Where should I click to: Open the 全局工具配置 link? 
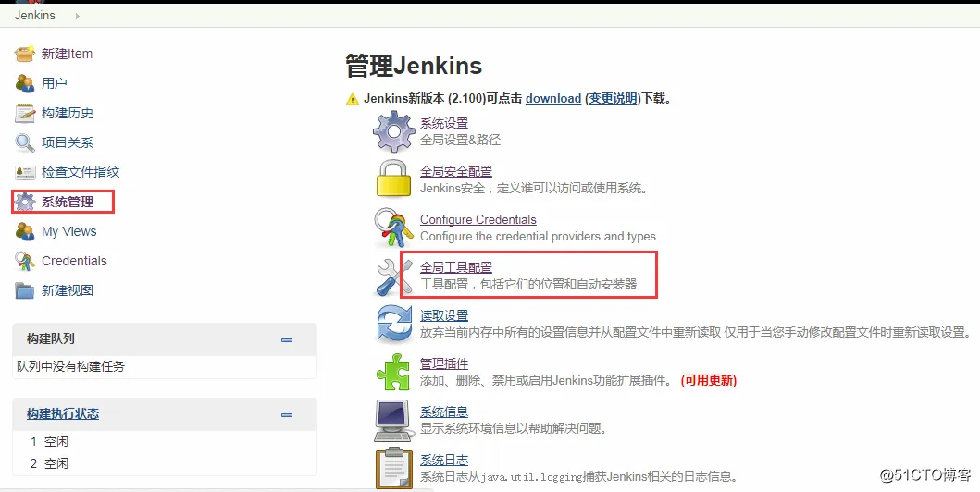pyautogui.click(x=456, y=268)
